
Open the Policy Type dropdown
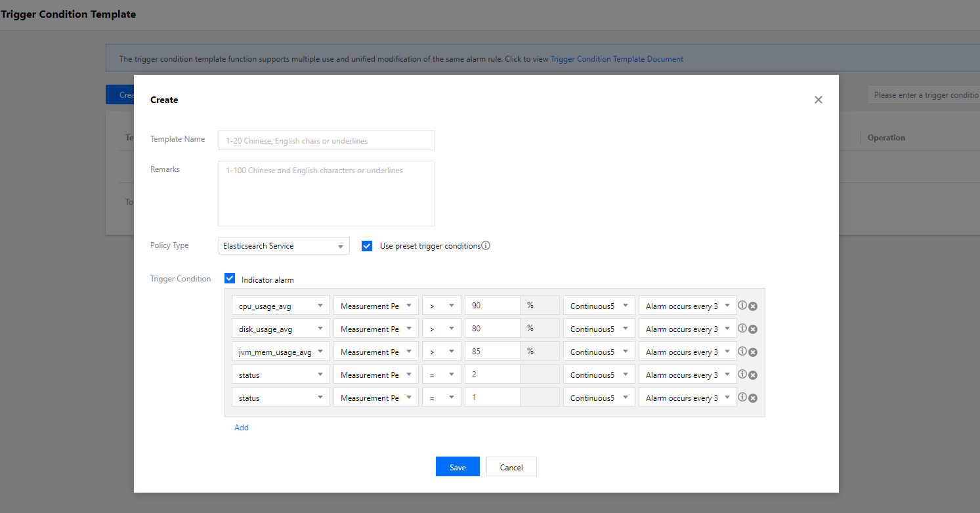284,246
